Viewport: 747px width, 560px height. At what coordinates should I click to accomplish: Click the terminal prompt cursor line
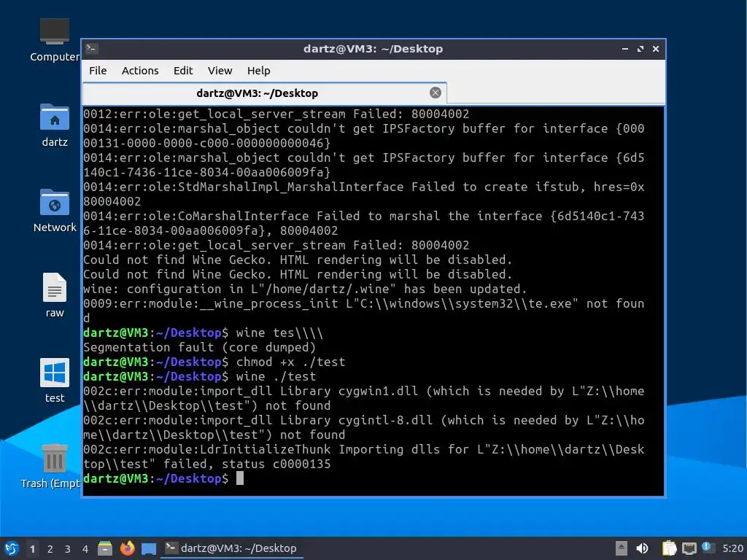163,478
